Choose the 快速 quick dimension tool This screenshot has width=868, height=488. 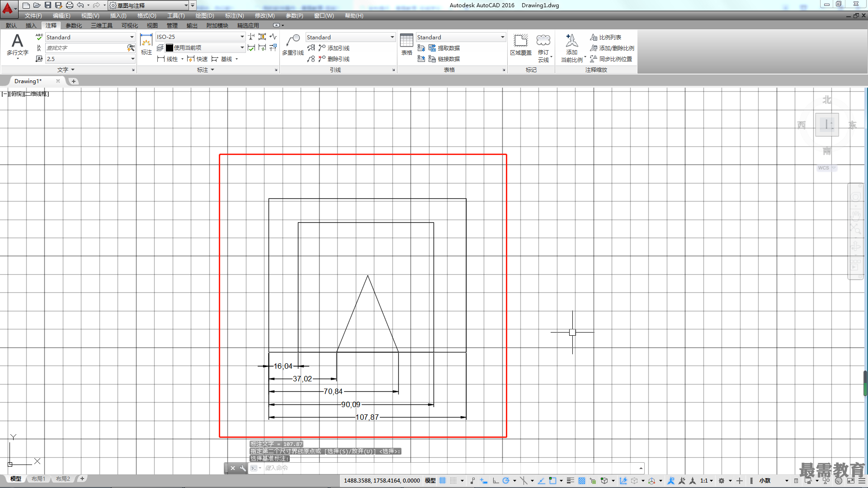point(197,59)
